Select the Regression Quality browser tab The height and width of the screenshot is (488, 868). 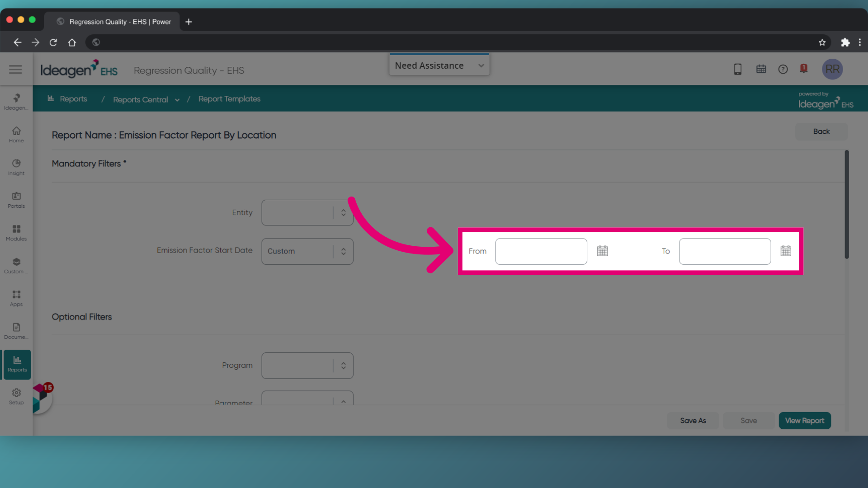click(x=112, y=22)
